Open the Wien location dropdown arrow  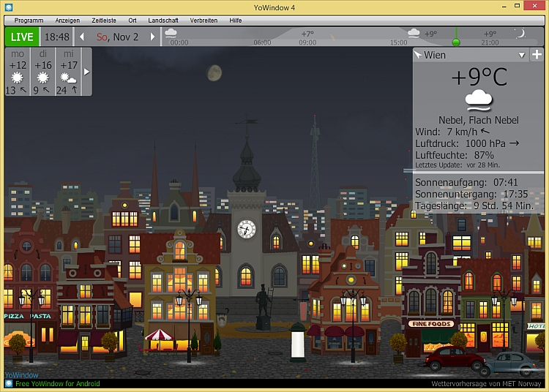522,56
